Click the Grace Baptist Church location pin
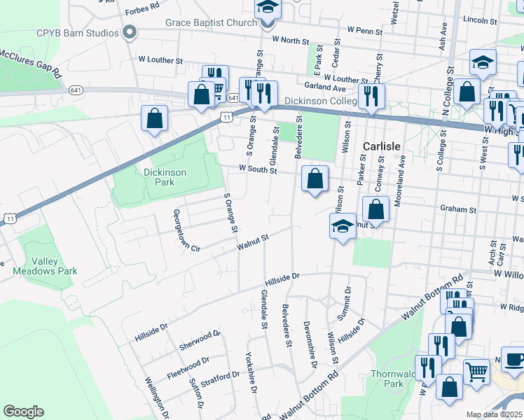524x420 pixels. [x=267, y=24]
